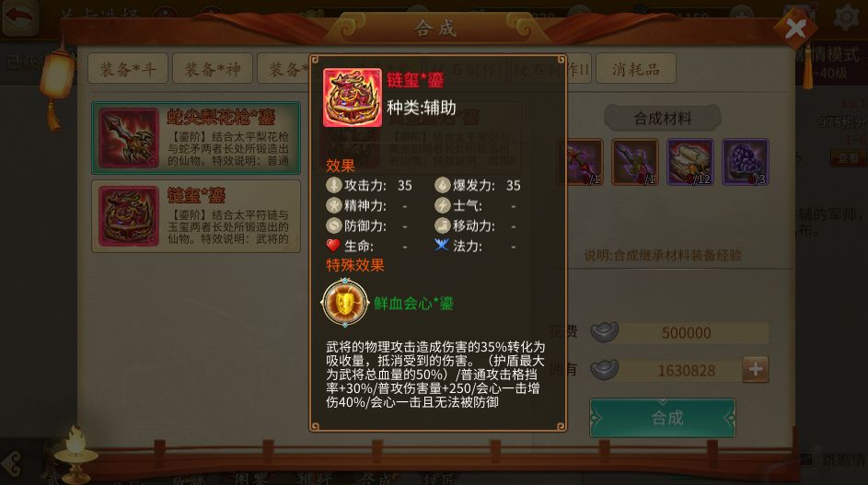Screen dimensions: 868x485
Task: Switch to the 装备*神 tab
Action: [x=213, y=69]
